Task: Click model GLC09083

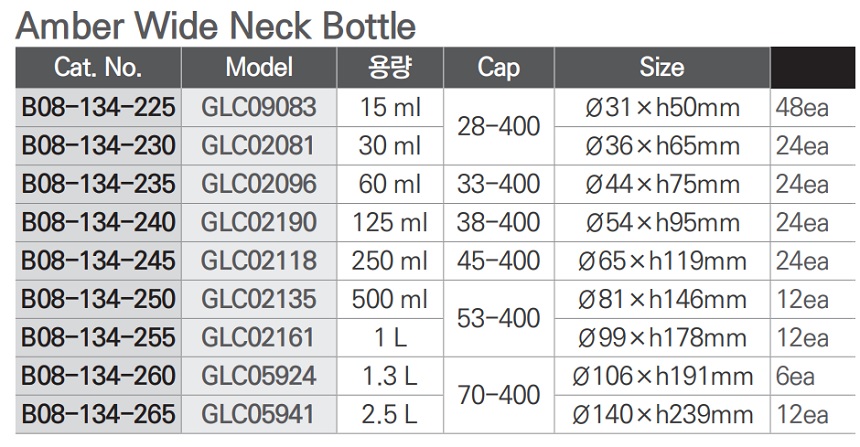Action: (258, 107)
